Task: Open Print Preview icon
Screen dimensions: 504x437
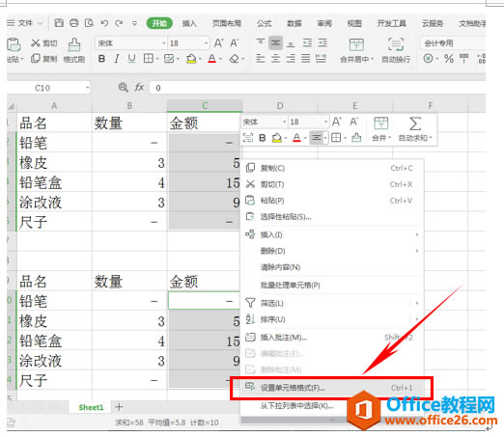Action: pos(89,23)
